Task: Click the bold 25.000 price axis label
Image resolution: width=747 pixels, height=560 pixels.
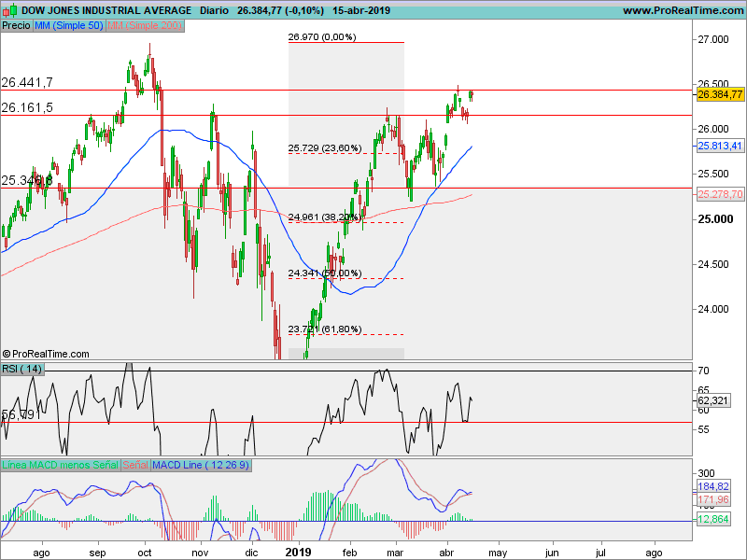Action: (x=715, y=219)
